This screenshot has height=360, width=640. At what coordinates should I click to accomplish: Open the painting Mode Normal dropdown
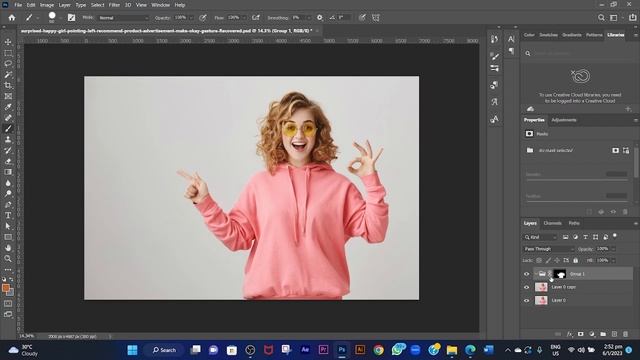click(x=123, y=18)
